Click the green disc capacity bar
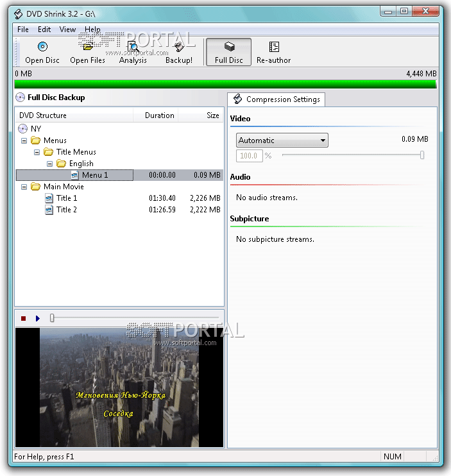 (x=225, y=84)
